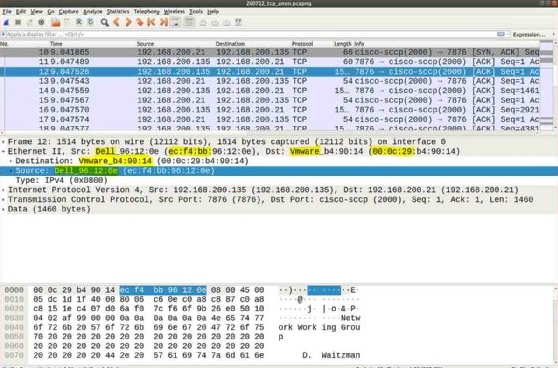Image resolution: width=558 pixels, height=368 pixels.
Task: Open the Help menu
Action: (x=213, y=12)
